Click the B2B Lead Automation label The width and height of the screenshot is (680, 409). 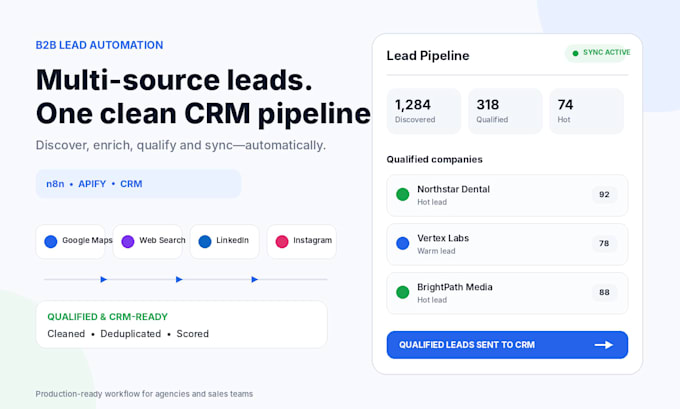click(x=99, y=45)
